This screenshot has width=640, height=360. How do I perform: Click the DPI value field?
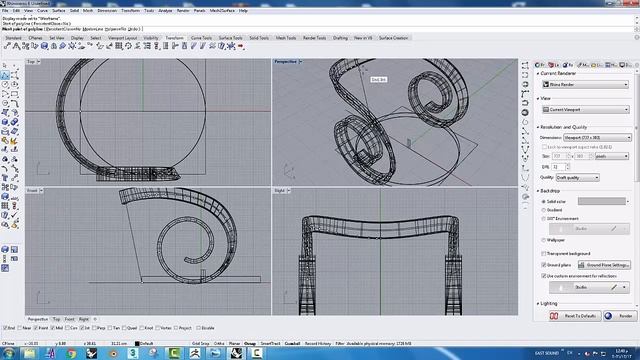[558, 167]
